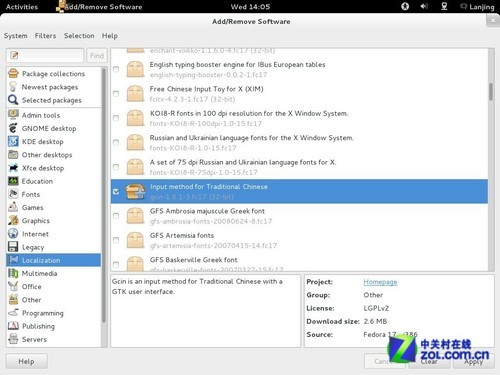The width and height of the screenshot is (500, 375).
Task: Select the Multimedia category
Action: pos(53,273)
